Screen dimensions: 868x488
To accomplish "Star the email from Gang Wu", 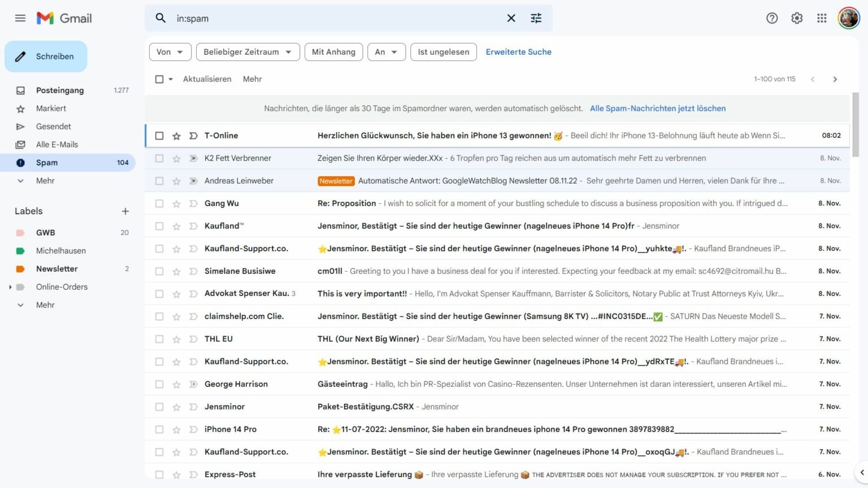I will tap(176, 203).
